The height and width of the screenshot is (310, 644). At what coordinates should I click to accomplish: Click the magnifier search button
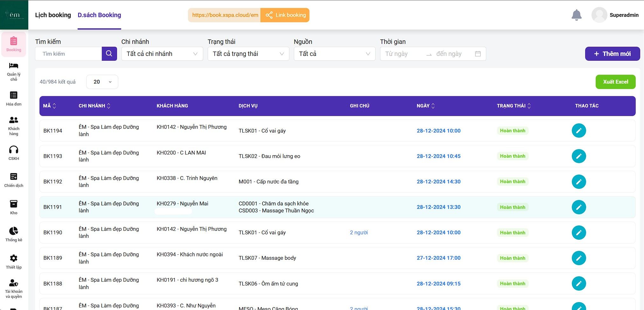point(109,54)
